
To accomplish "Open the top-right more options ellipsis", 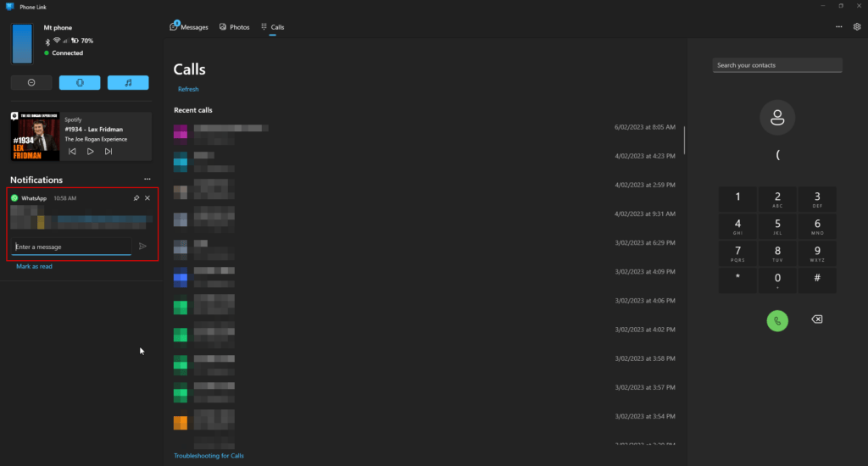I will (x=839, y=27).
